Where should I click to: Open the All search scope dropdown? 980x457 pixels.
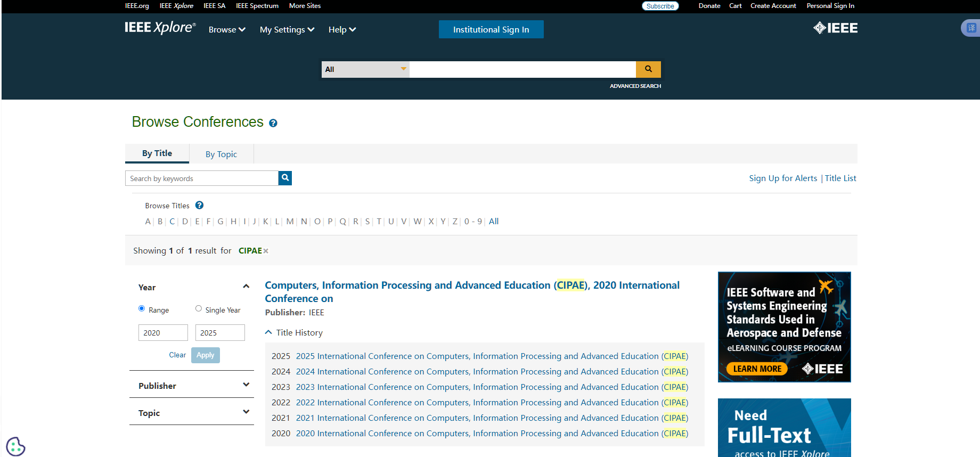365,69
